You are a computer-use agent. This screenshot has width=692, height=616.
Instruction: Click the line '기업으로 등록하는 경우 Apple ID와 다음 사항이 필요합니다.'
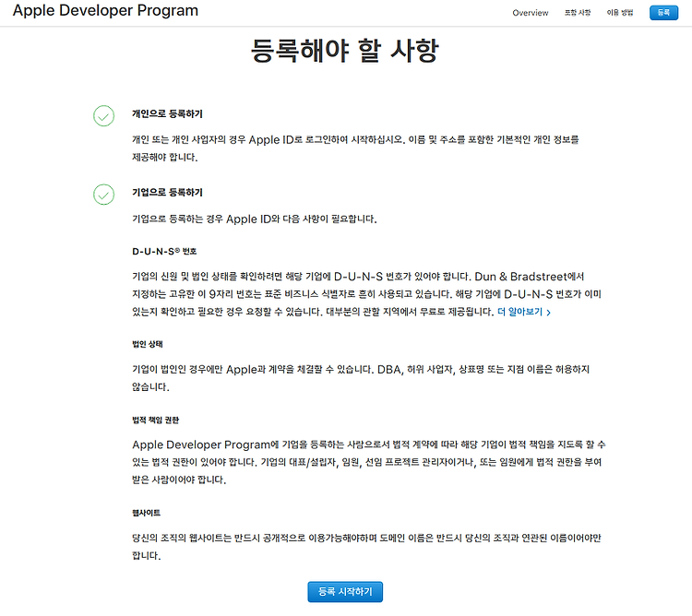pyautogui.click(x=255, y=219)
